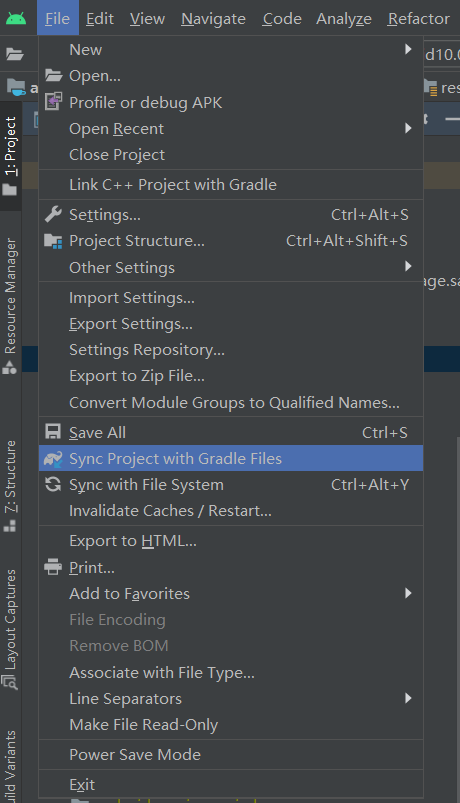
Task: Select Make File Read-Only
Action: [x=231, y=725]
